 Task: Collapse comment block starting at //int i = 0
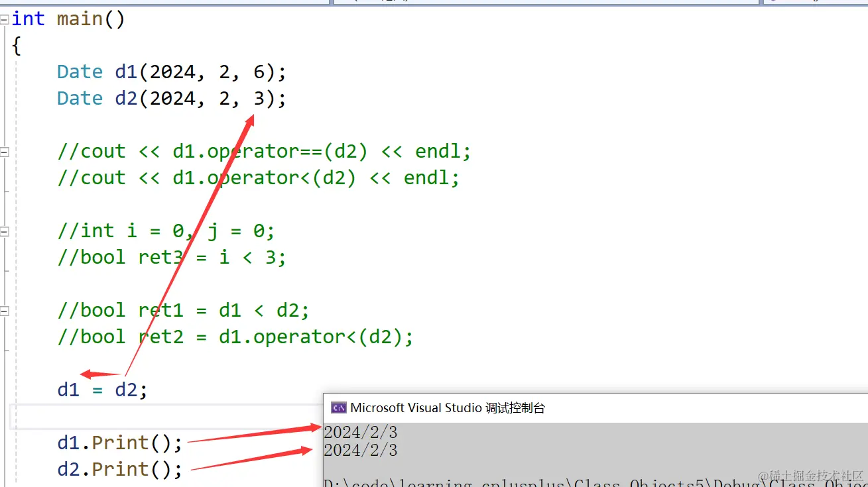(4, 231)
